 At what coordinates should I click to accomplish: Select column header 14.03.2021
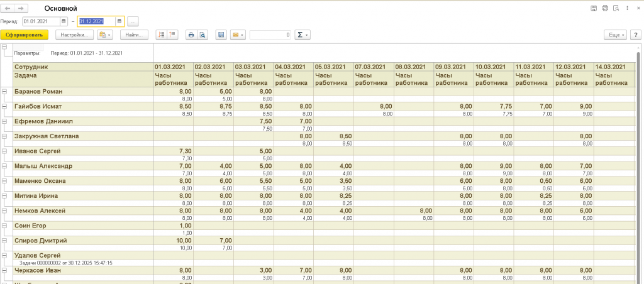(614, 67)
